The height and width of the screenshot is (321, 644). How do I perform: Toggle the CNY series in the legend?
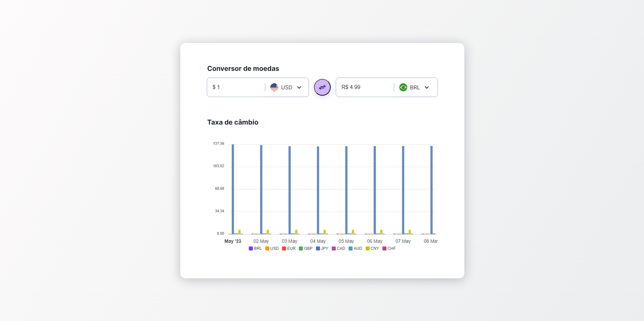click(372, 248)
